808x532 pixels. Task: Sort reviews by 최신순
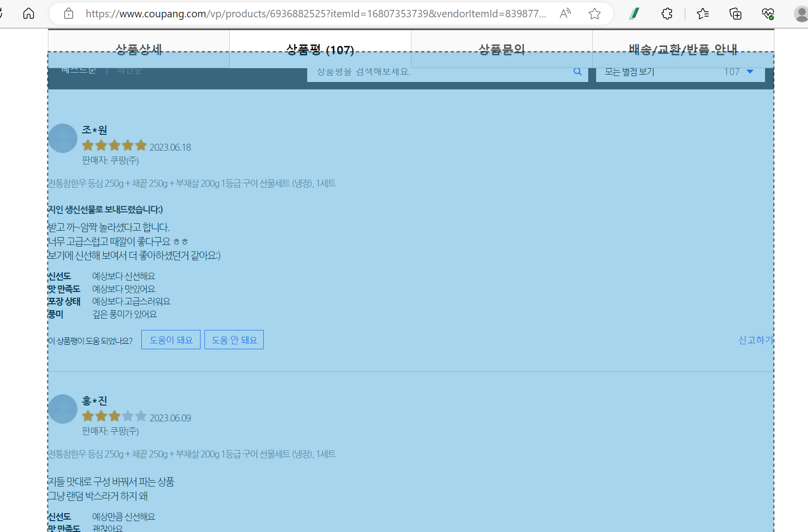pos(130,71)
